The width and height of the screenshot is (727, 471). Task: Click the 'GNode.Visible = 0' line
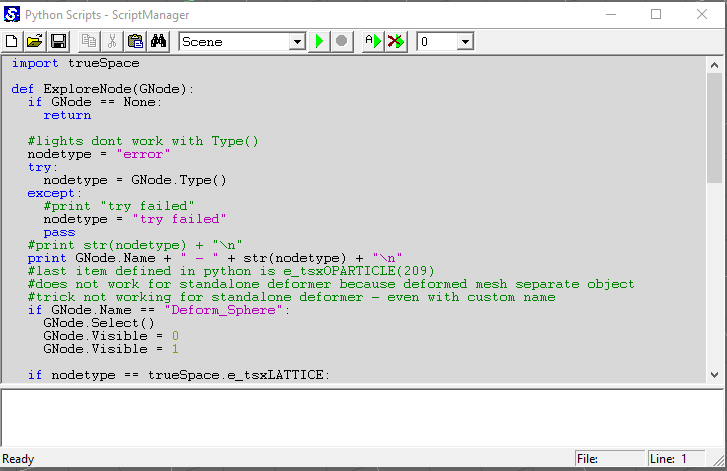(111, 336)
